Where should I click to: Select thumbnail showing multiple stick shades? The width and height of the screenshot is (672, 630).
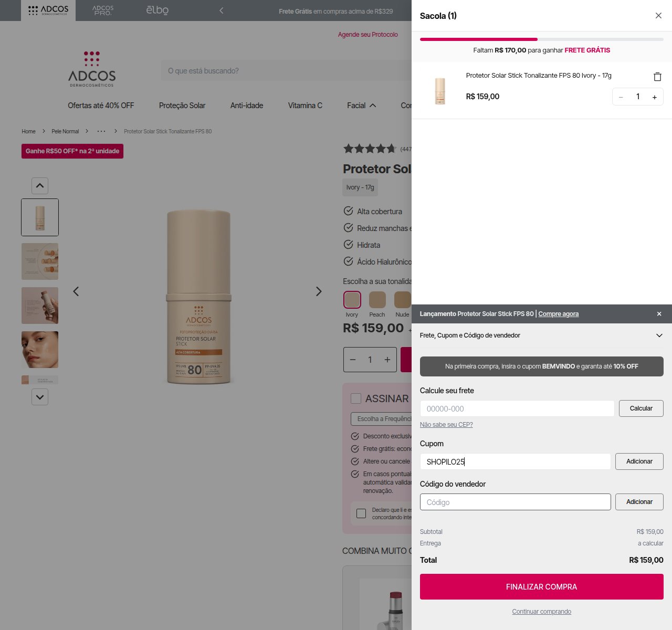[40, 261]
